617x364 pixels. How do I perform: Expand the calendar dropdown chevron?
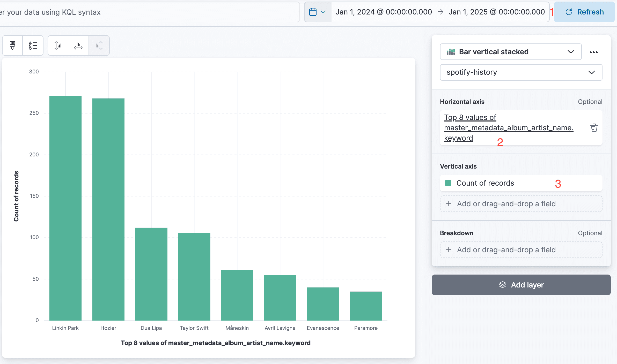tap(323, 12)
